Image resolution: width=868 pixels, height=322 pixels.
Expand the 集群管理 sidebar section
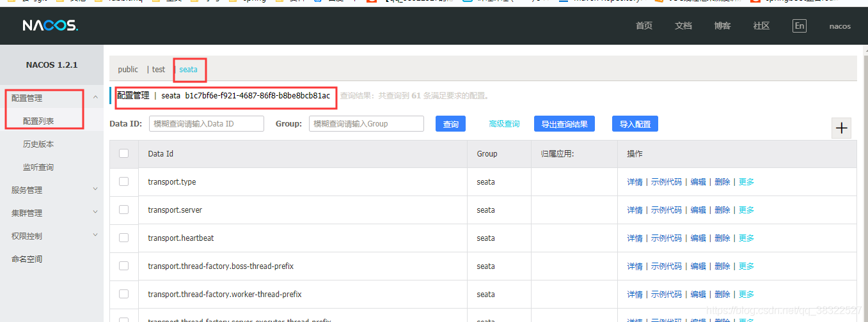(52, 213)
